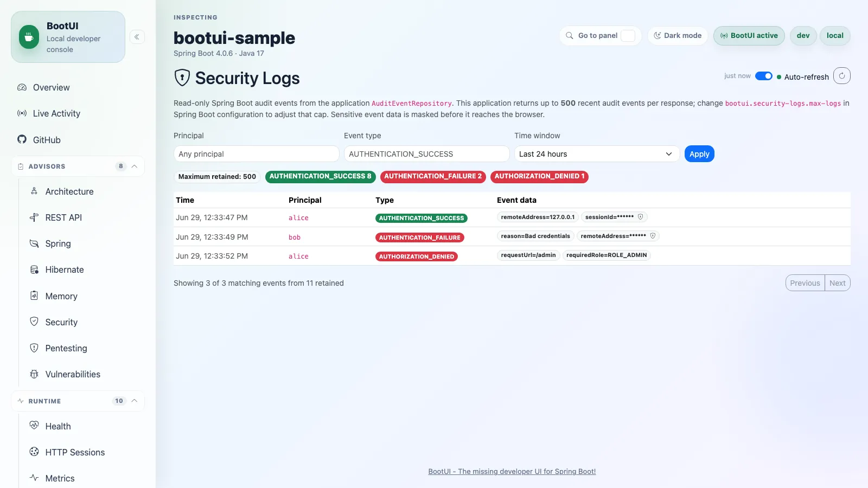Screen dimensions: 868x488
Task: Click the Overview dashboard icon
Action: (x=22, y=87)
